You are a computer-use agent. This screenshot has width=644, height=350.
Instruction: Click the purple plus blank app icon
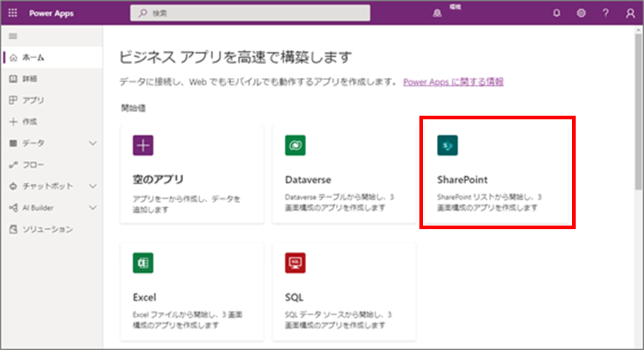click(143, 146)
